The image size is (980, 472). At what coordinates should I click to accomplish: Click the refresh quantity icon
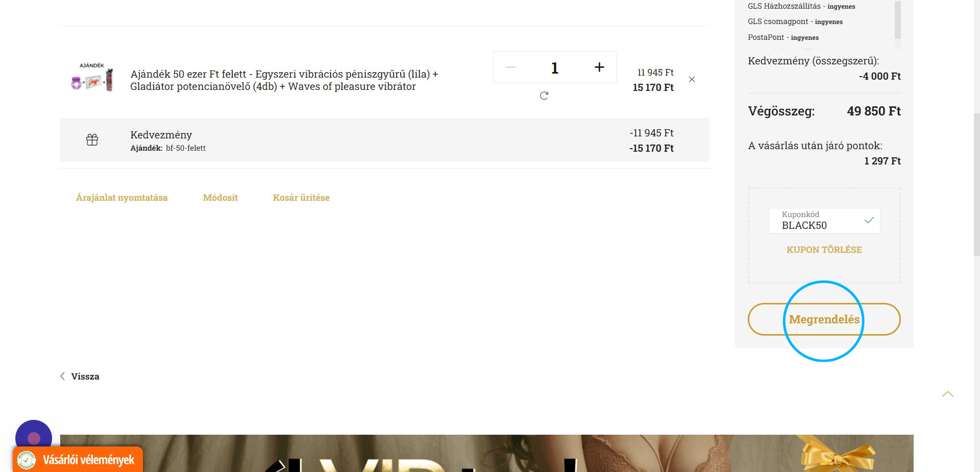544,96
